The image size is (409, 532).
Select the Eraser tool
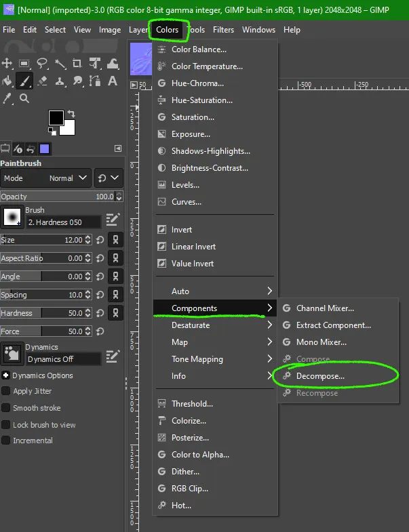tap(42, 81)
